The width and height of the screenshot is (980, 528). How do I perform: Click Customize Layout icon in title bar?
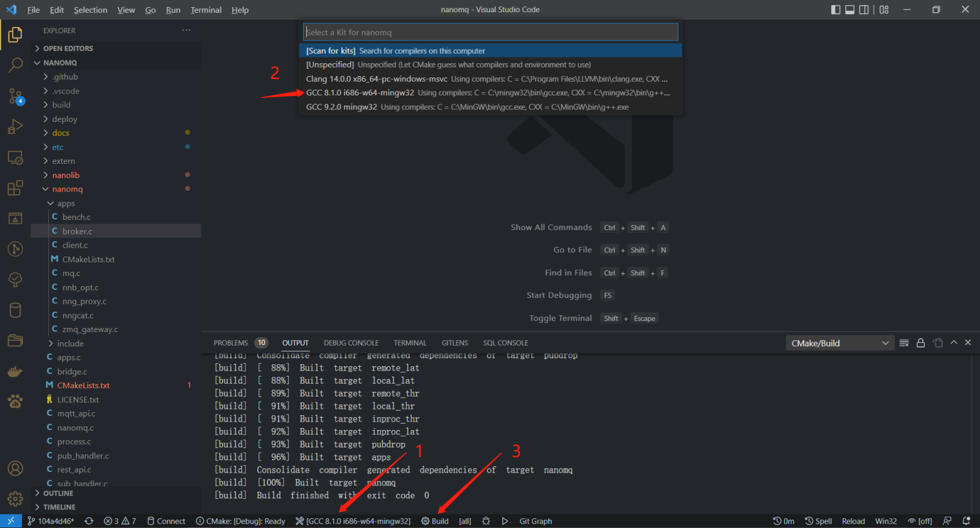[884, 10]
